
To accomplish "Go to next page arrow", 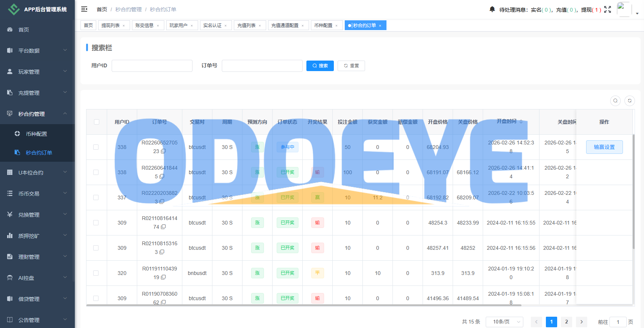I will pos(582,322).
